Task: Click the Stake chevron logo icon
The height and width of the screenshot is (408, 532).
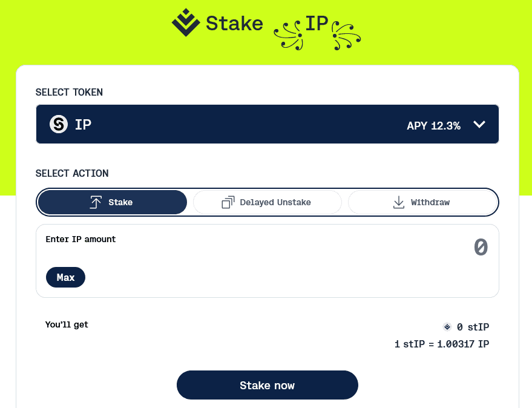Action: (186, 23)
